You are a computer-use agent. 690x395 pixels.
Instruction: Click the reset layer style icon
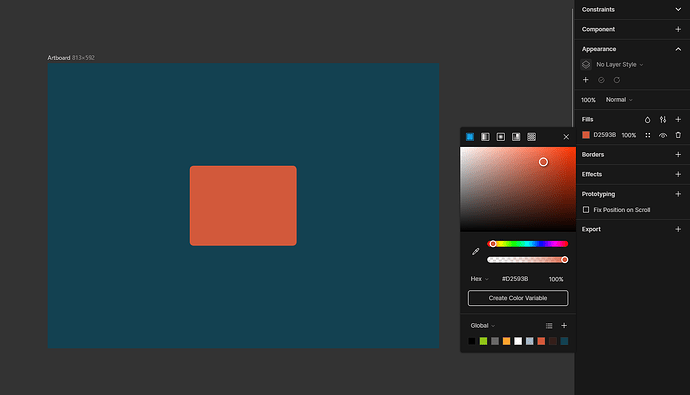click(617, 80)
